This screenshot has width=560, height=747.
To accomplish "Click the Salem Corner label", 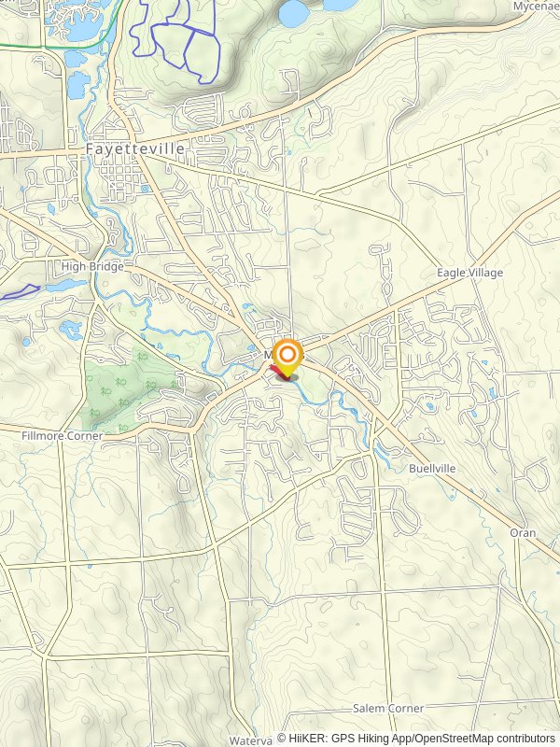I will (388, 709).
